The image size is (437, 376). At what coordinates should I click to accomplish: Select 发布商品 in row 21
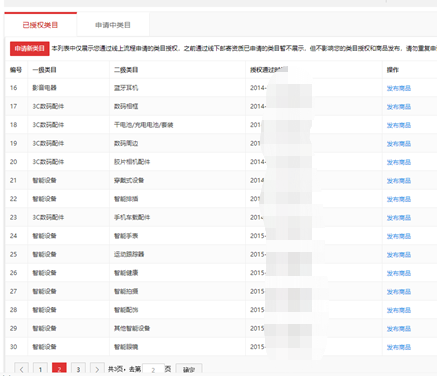399,181
